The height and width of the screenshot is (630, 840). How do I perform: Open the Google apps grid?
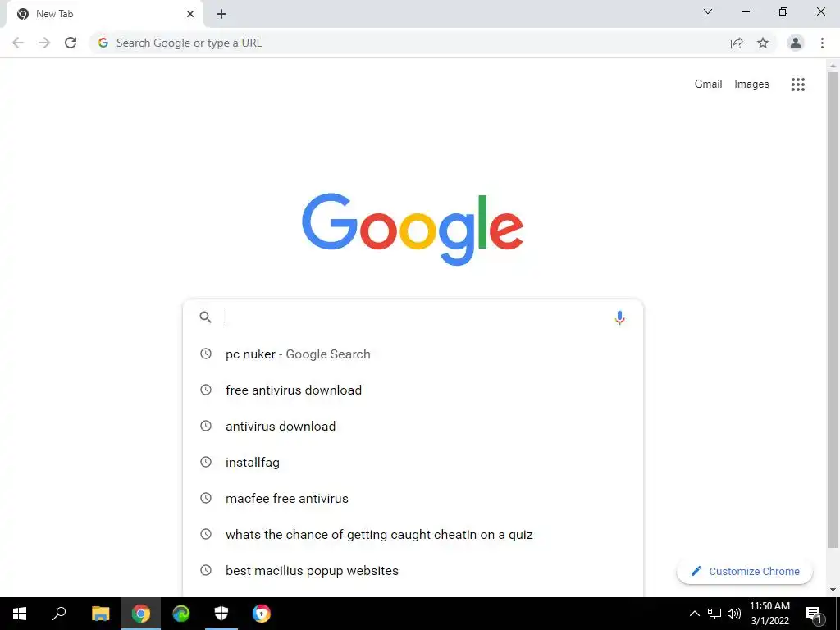(x=797, y=84)
